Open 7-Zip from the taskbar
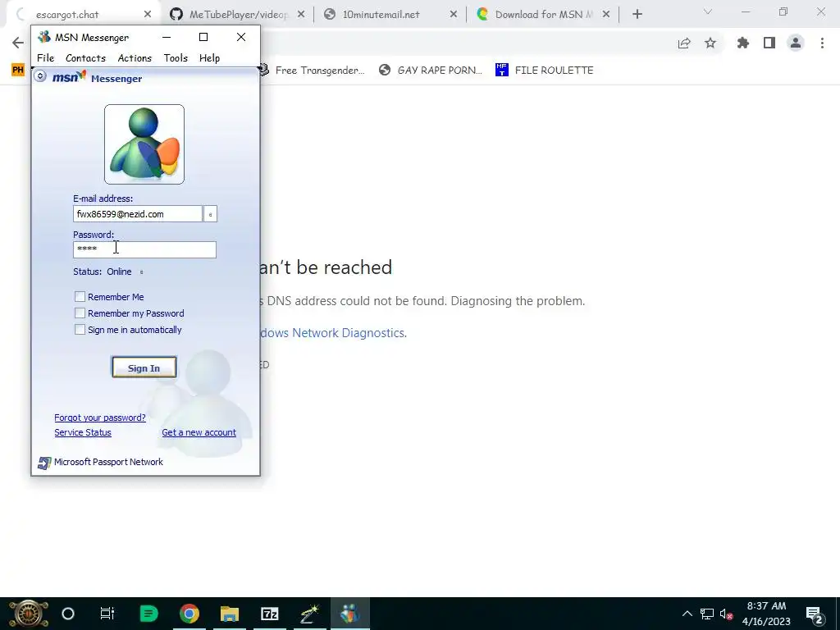Screen dimensions: 840x630 point(269,614)
